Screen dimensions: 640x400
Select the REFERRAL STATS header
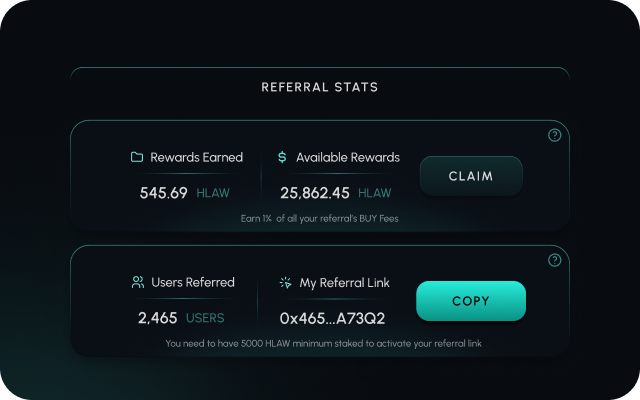click(x=320, y=87)
